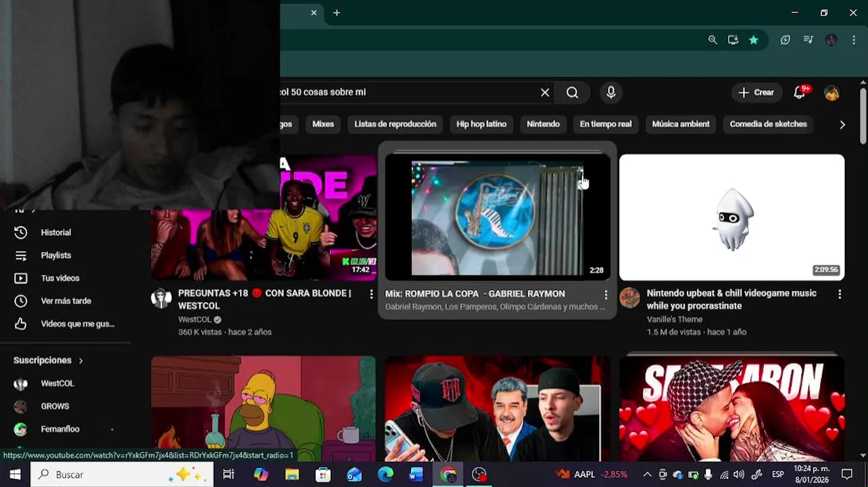The image size is (868, 487).
Task: Toggle bookmark star for this page
Action: pos(753,40)
